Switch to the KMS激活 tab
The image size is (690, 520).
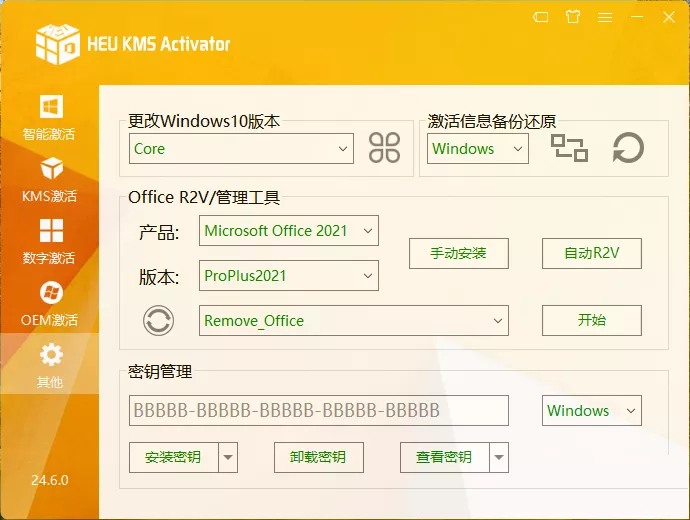(49, 179)
